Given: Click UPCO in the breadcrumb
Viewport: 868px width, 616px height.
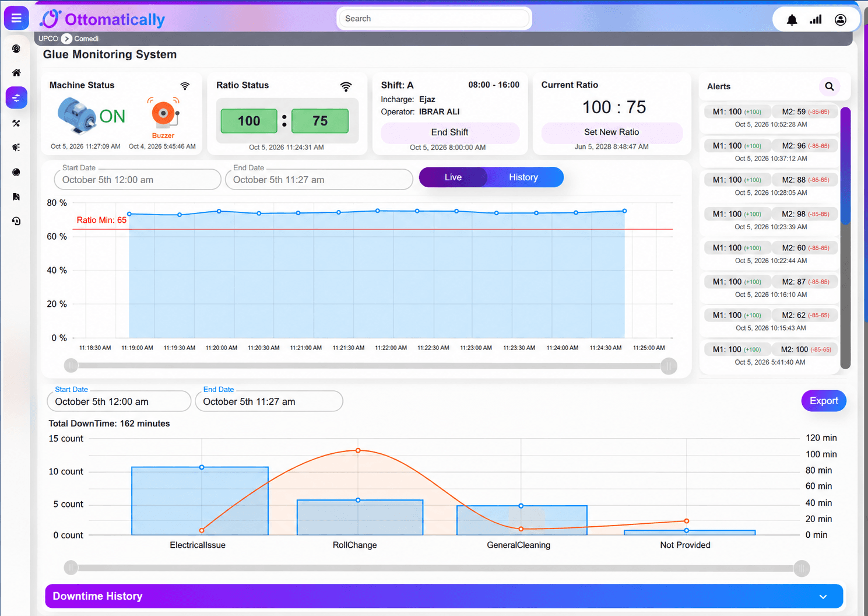Looking at the screenshot, I should [48, 38].
